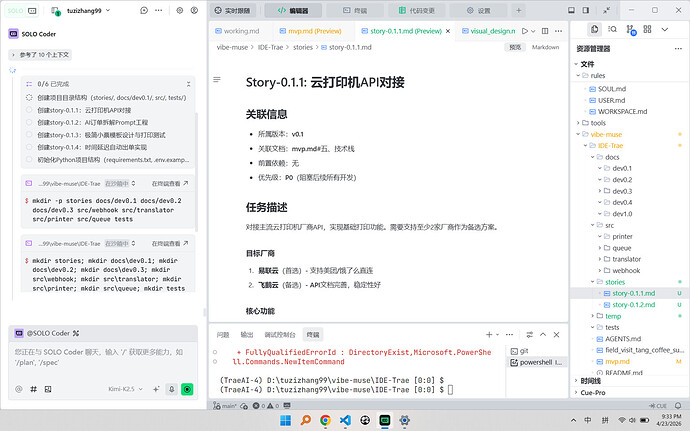Click the sparkle enhance prompt icon
The width and height of the screenshot is (690, 431).
(x=156, y=389)
